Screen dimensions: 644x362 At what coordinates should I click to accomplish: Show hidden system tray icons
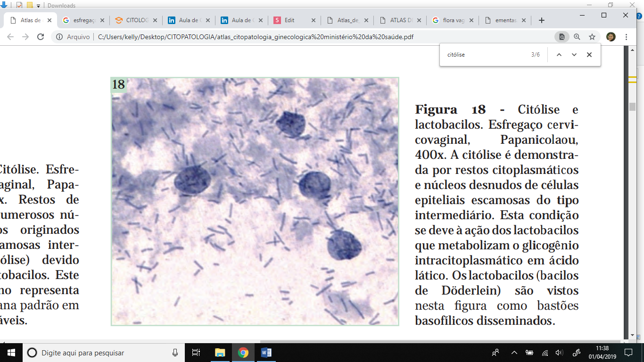[514, 353]
